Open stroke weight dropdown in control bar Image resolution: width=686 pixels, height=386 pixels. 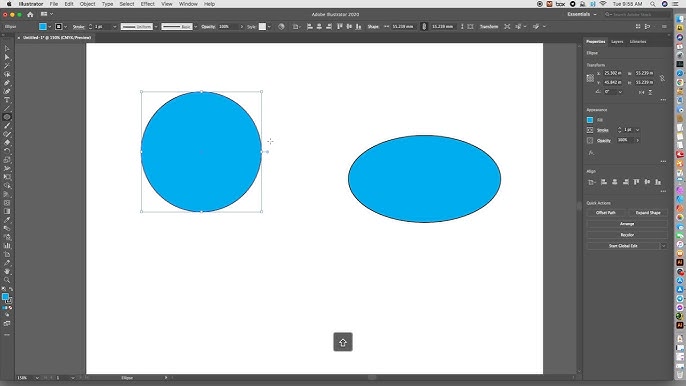(115, 27)
